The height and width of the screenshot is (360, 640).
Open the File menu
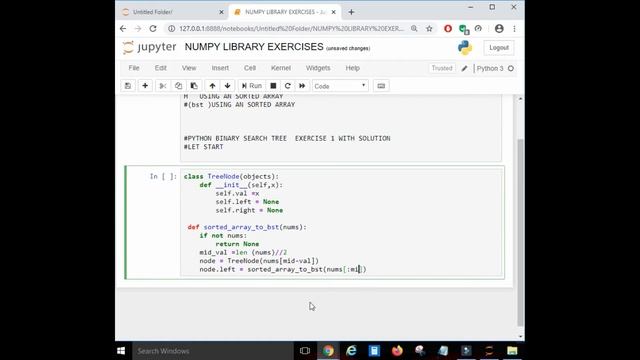click(134, 68)
